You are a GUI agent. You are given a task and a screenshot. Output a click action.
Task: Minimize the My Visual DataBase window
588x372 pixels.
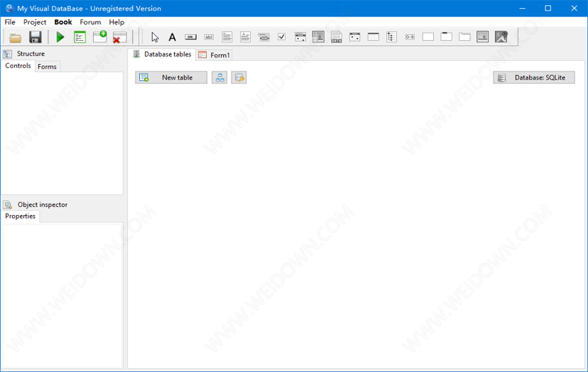tap(523, 8)
